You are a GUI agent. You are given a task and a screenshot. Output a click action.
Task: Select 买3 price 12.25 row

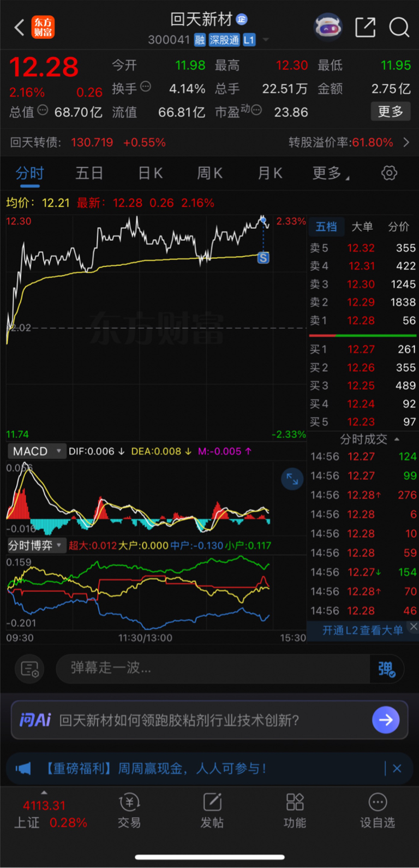(x=363, y=385)
